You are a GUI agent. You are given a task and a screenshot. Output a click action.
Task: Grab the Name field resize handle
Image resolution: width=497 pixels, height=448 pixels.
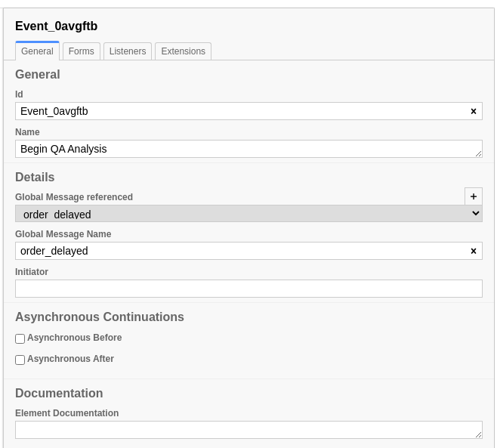[479, 154]
